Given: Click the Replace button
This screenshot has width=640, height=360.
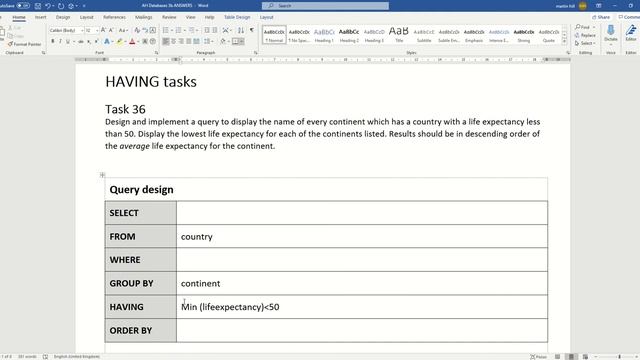Looking at the screenshot, I should [585, 35].
